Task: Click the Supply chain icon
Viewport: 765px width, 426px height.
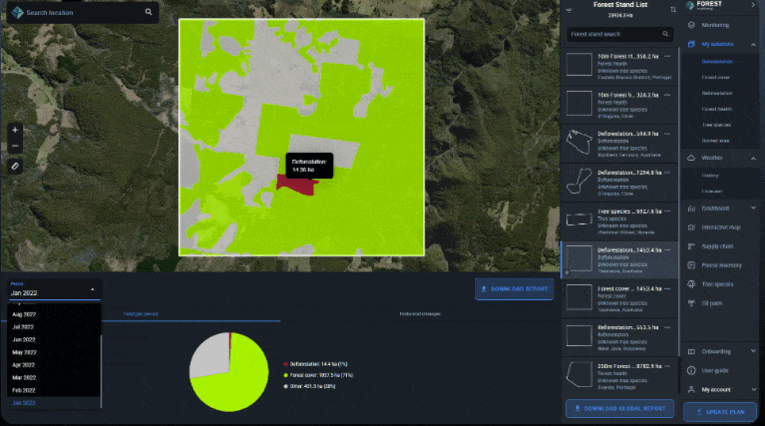Action: [x=691, y=246]
